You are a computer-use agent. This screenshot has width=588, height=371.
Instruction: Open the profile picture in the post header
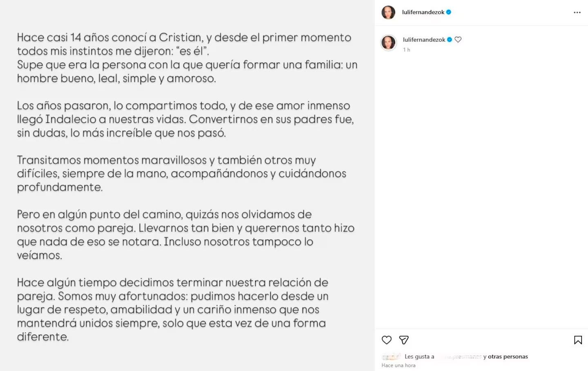click(388, 13)
